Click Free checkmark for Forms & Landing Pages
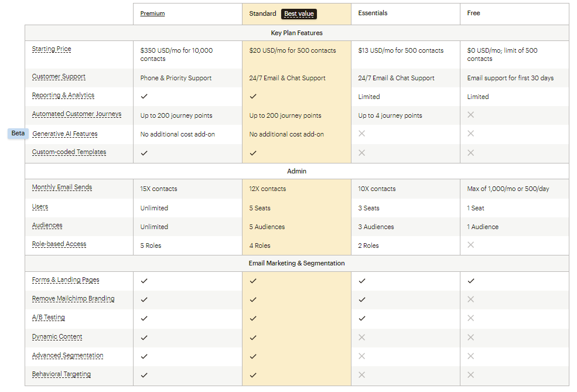This screenshot has height=392, width=577. 470,281
